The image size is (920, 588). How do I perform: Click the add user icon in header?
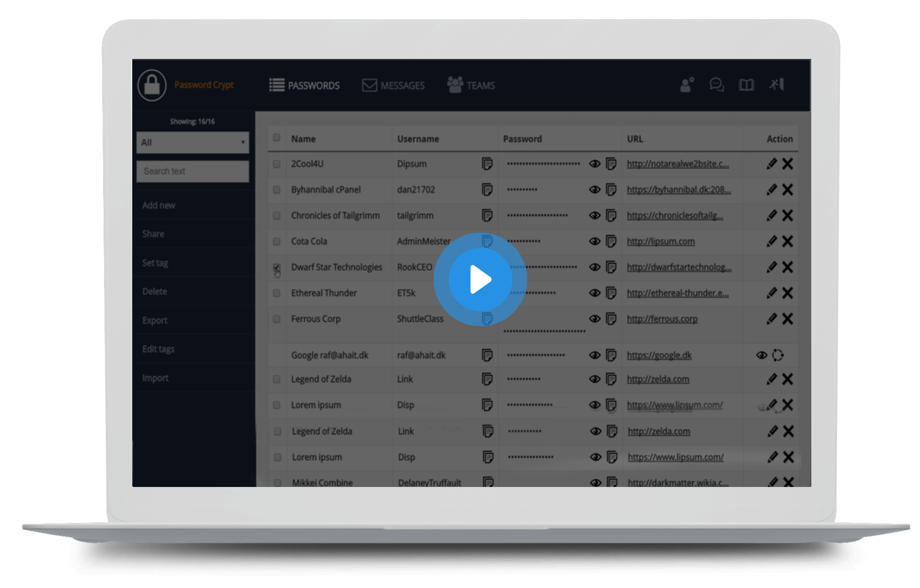[687, 85]
